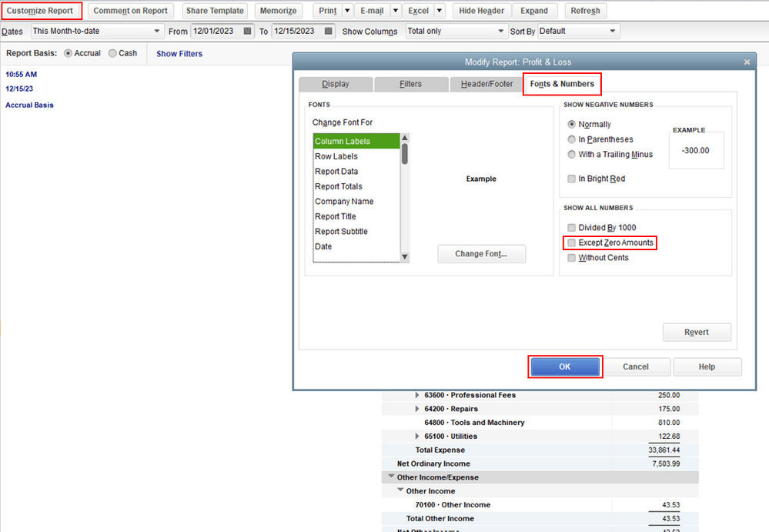Check the In Bright Red option

571,178
